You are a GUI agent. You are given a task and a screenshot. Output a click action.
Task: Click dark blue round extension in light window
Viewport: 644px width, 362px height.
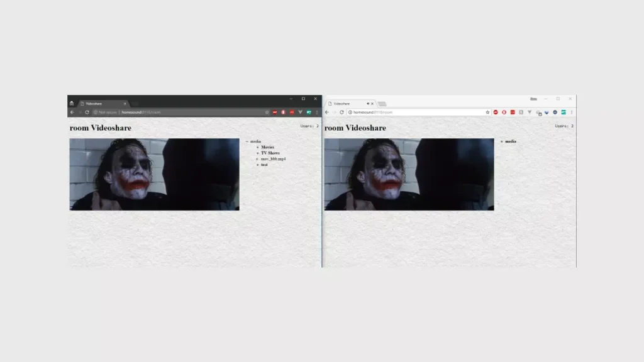(x=555, y=112)
